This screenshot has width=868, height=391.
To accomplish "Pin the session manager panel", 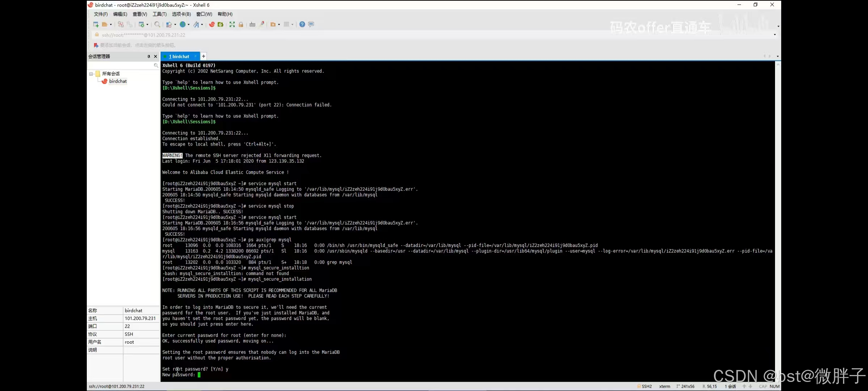I will click(149, 56).
